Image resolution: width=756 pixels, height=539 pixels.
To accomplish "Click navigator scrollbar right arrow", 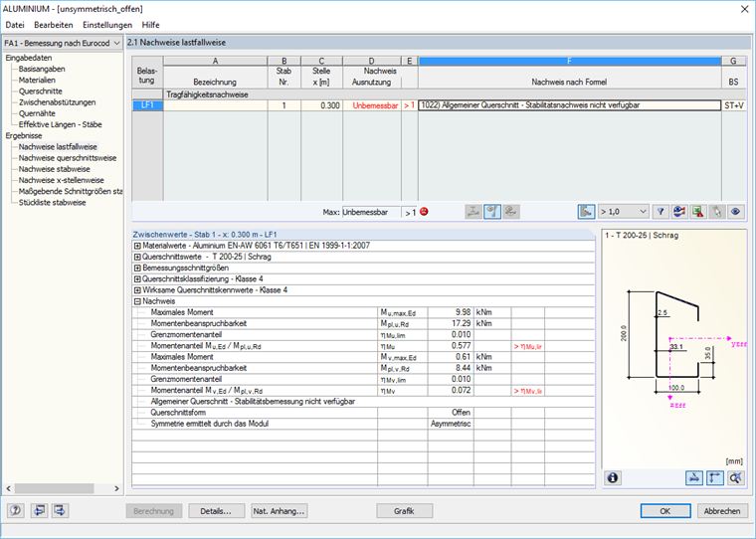I will 116,488.
